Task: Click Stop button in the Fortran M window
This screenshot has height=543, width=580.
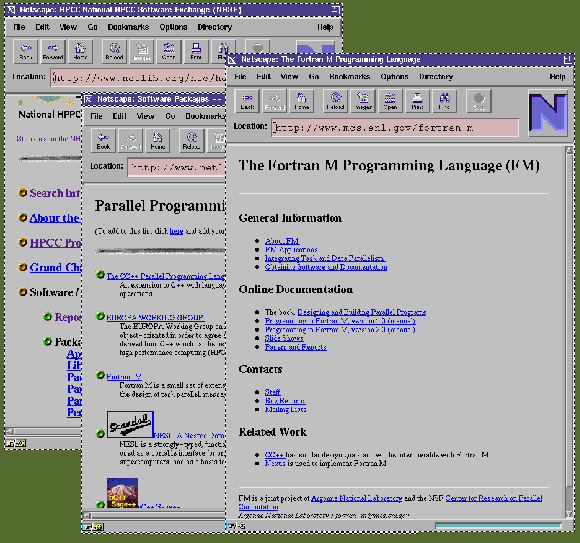Action: point(479,101)
